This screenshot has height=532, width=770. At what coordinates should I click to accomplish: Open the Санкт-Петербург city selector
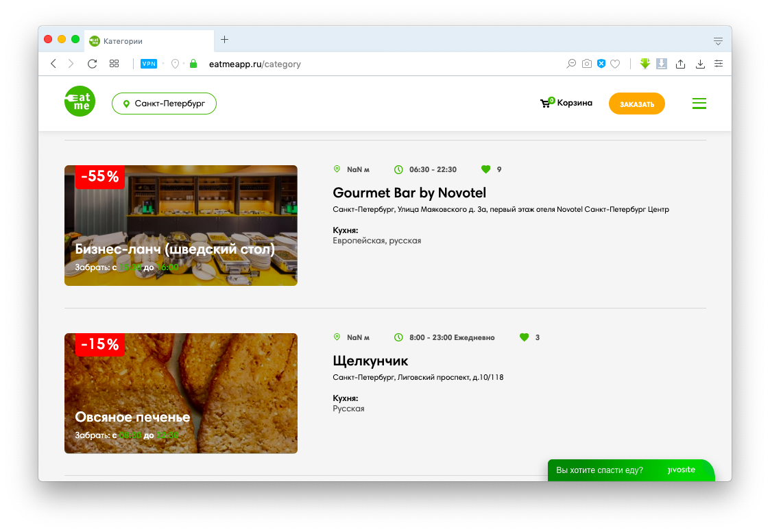tap(164, 104)
